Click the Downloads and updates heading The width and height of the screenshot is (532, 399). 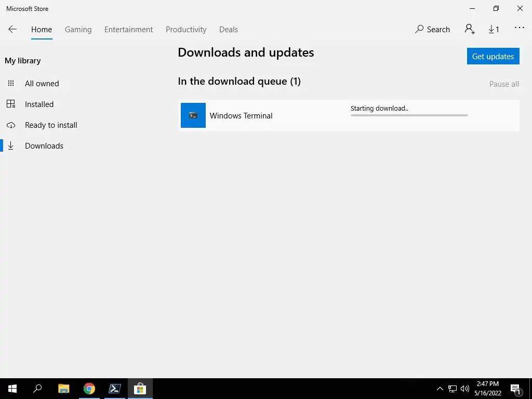tap(246, 52)
